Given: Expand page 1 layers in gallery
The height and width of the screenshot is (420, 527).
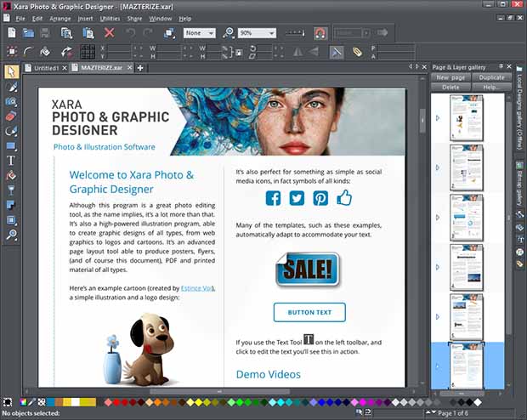Looking at the screenshot, I should pos(438,118).
